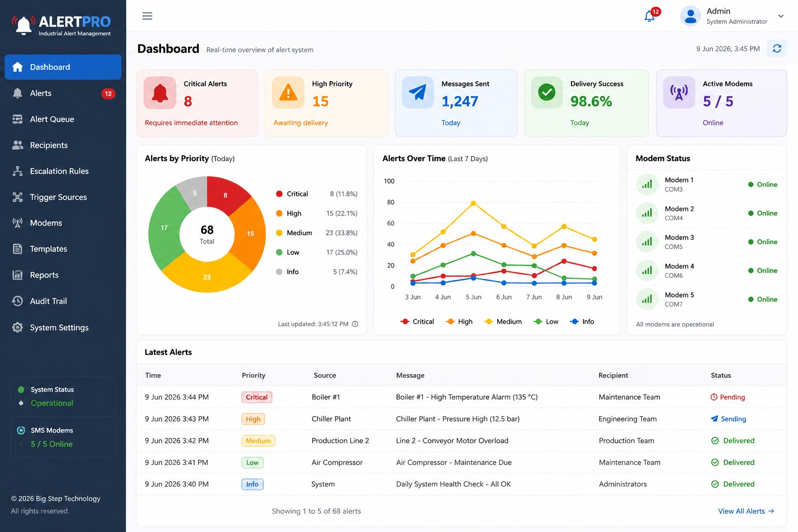Toggle Critical series in line chart legend
The height and width of the screenshot is (532, 798).
click(417, 322)
